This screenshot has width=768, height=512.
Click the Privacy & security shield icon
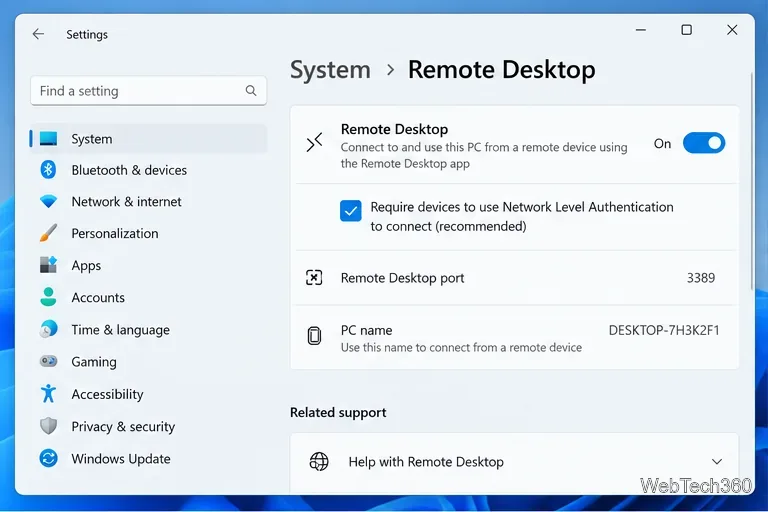coord(48,426)
